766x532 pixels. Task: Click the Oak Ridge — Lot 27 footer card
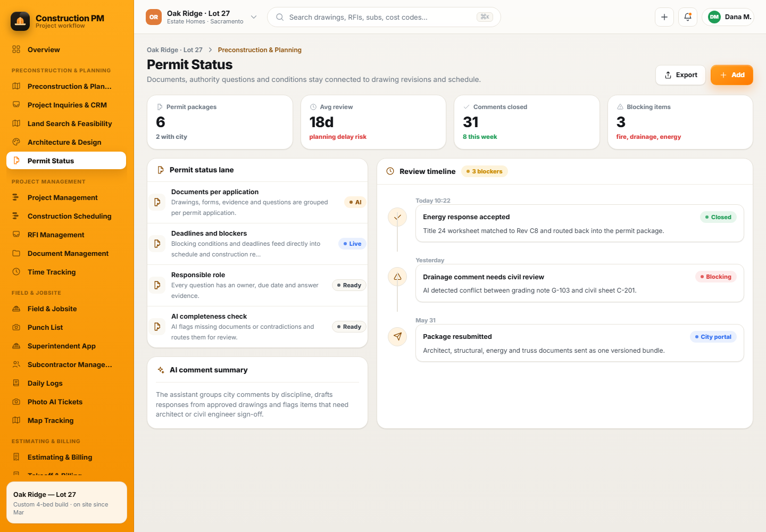pyautogui.click(x=66, y=503)
